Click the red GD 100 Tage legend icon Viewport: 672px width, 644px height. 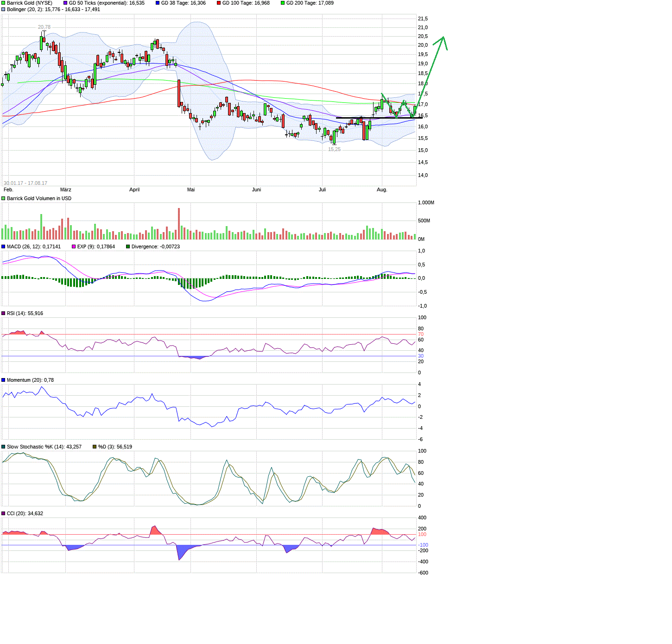218,3
